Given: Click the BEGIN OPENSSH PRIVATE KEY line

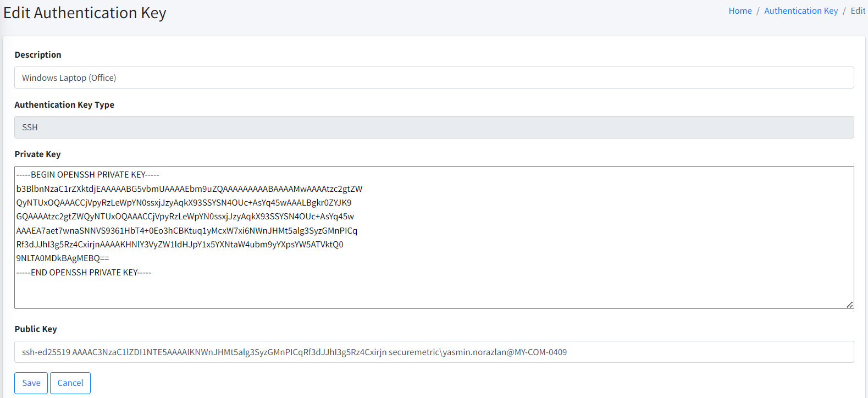Looking at the screenshot, I should tap(88, 175).
